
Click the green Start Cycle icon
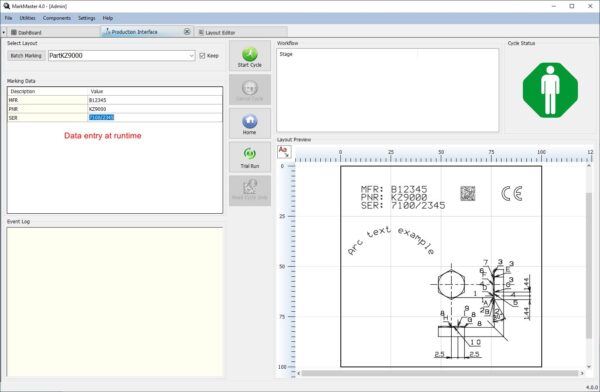click(x=250, y=54)
